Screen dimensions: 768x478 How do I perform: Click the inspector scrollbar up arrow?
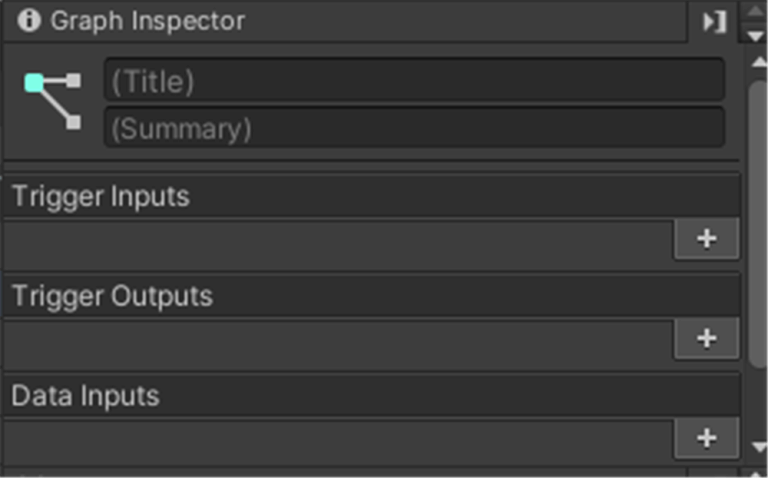(758, 62)
